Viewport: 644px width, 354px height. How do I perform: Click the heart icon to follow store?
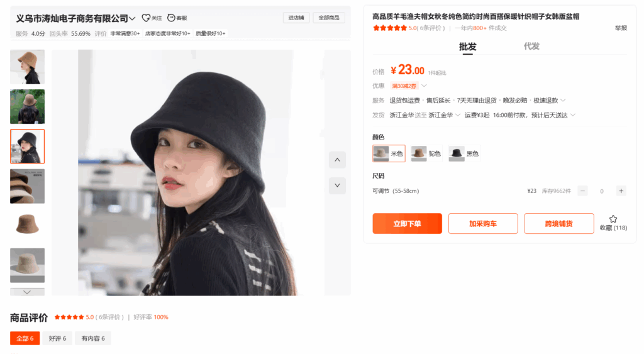click(146, 18)
